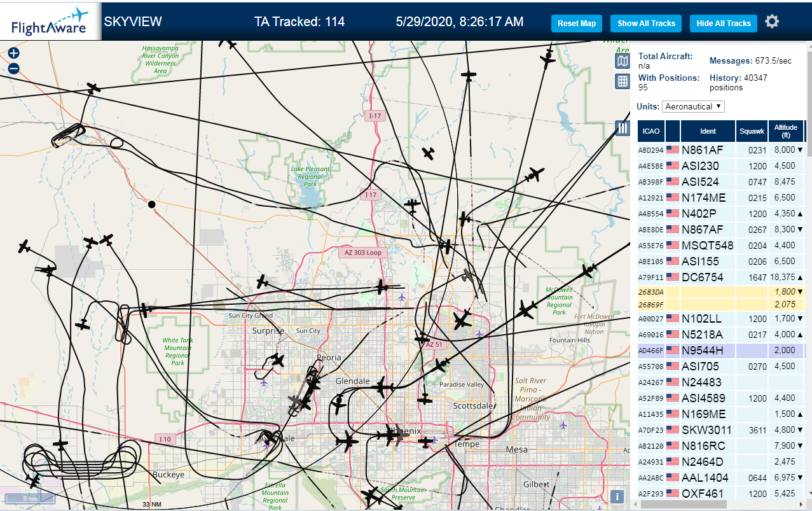Click the Scottsdale label on map
812x511 pixels.
coord(474,406)
